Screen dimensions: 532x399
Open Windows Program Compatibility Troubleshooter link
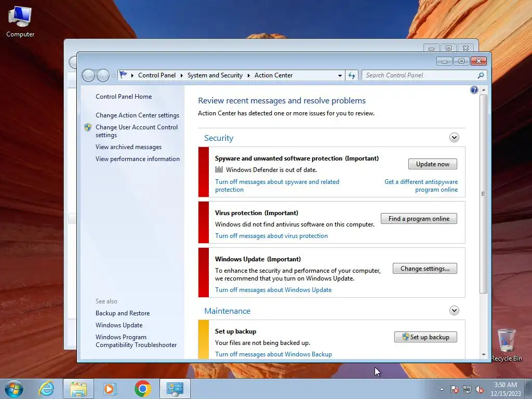[136, 341]
